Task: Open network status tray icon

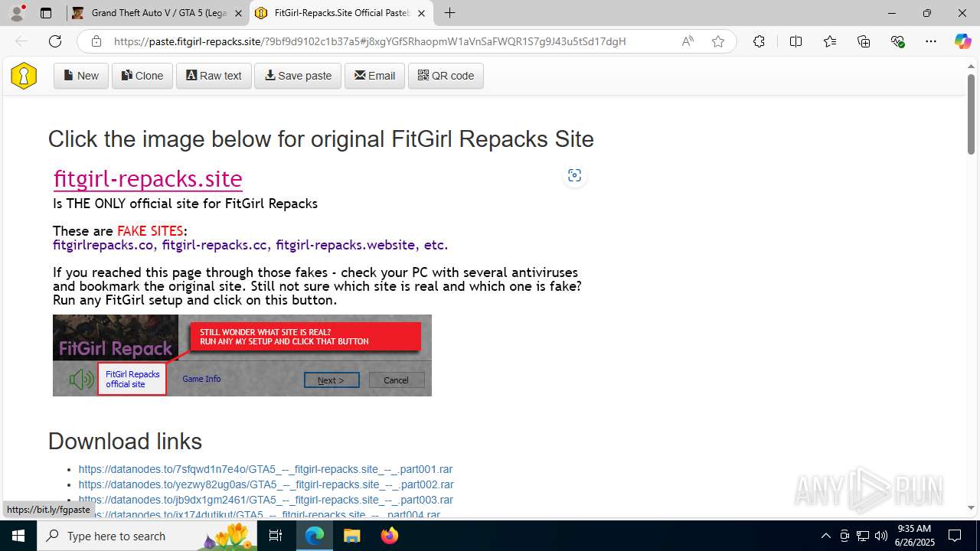Action: coord(863,536)
